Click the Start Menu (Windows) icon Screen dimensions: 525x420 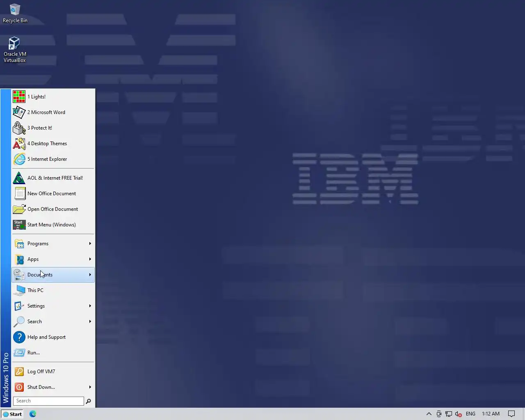tap(19, 225)
